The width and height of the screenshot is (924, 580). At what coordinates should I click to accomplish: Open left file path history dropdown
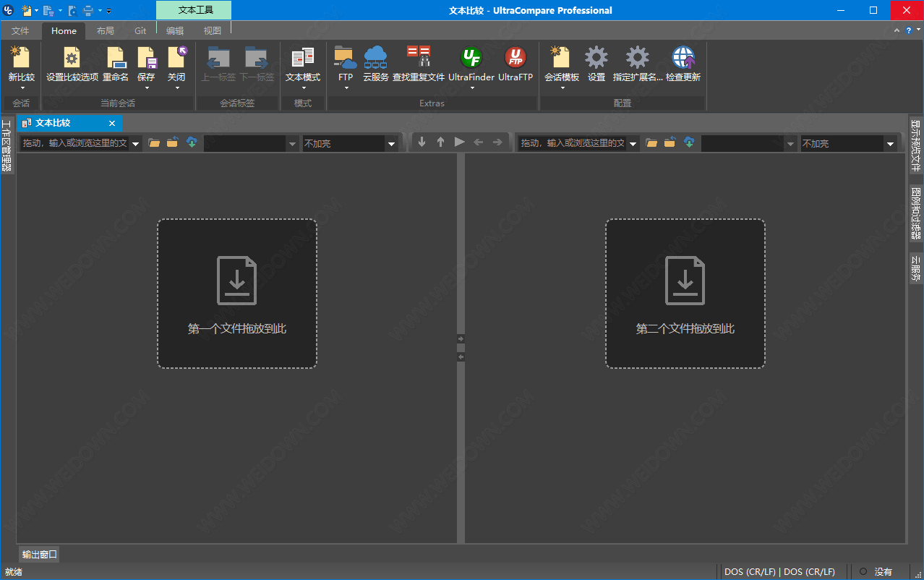coord(136,144)
